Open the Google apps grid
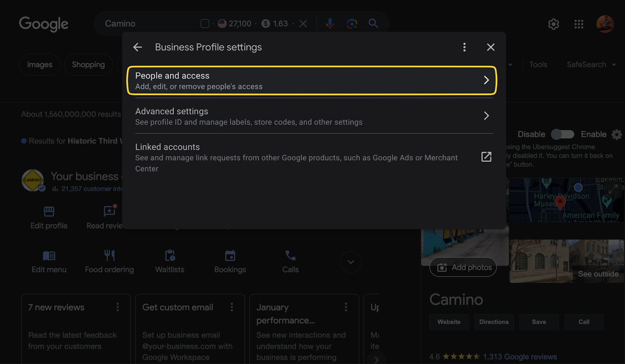The width and height of the screenshot is (625, 364). (579, 24)
